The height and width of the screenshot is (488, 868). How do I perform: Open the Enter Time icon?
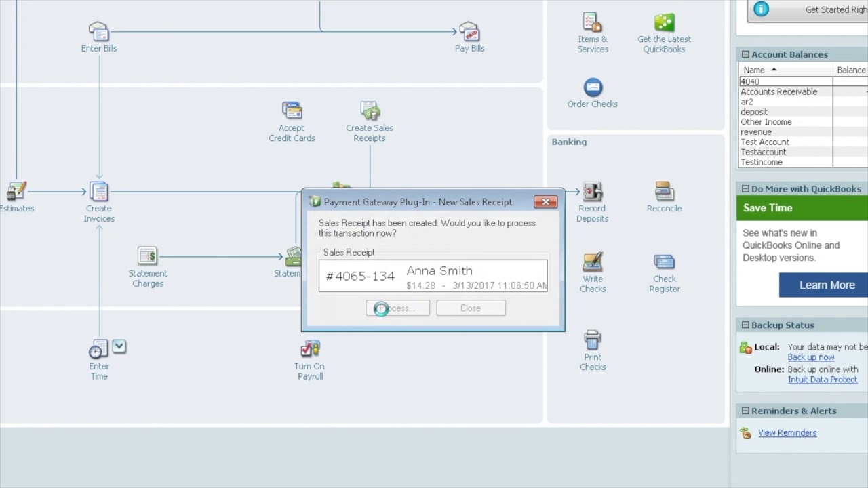tap(98, 349)
